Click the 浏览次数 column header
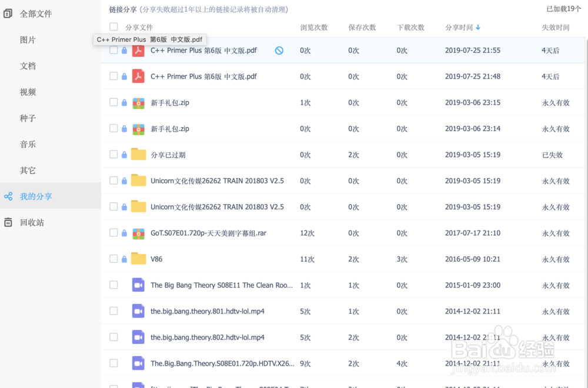The image size is (588, 388). point(314,28)
